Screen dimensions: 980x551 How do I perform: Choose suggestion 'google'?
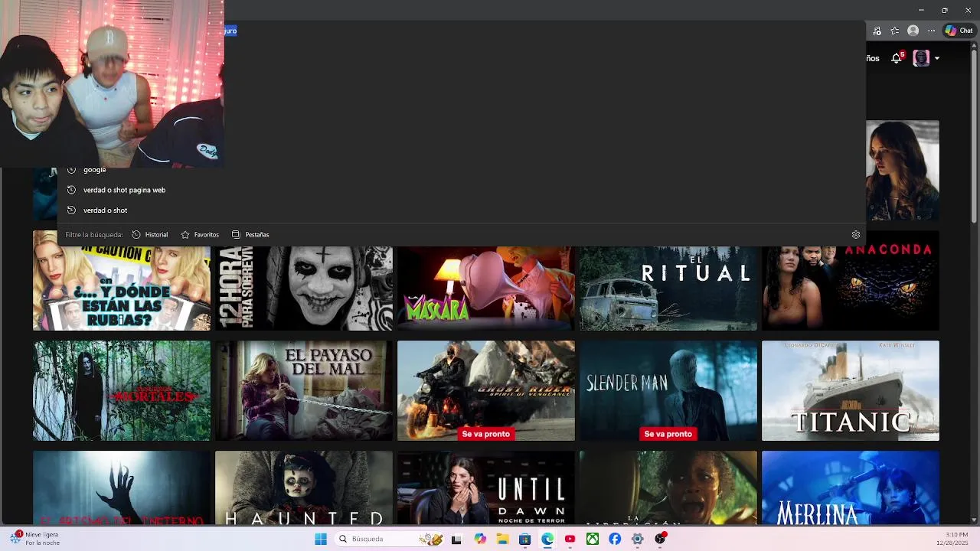tap(461, 170)
